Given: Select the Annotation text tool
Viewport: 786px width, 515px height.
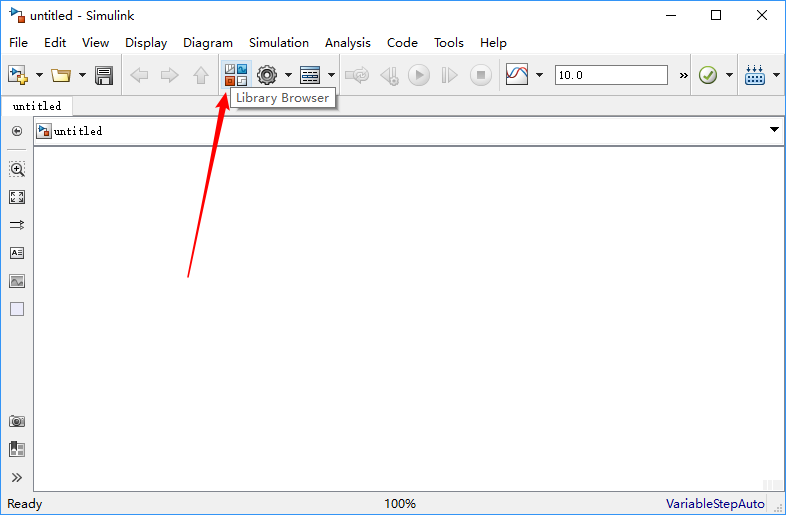Looking at the screenshot, I should click(17, 253).
